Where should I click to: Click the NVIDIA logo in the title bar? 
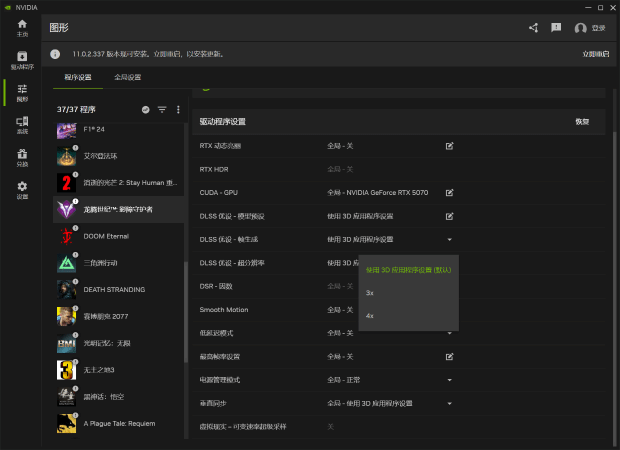8,8
